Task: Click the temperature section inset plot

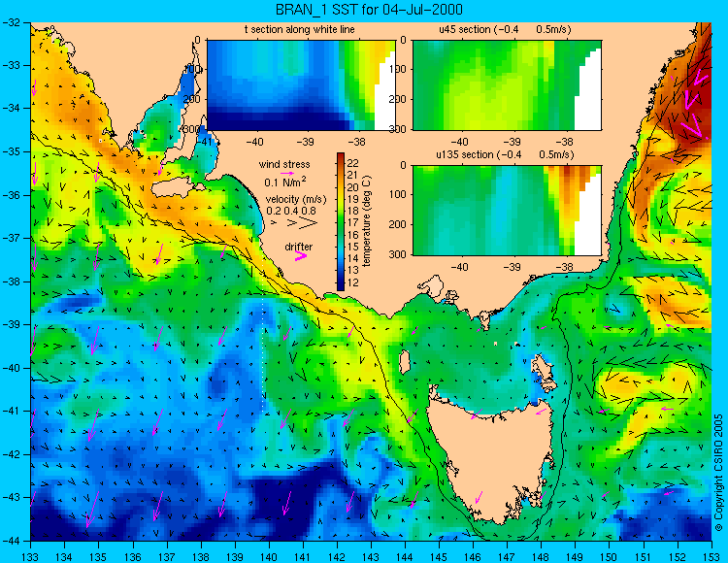Action: point(301,85)
